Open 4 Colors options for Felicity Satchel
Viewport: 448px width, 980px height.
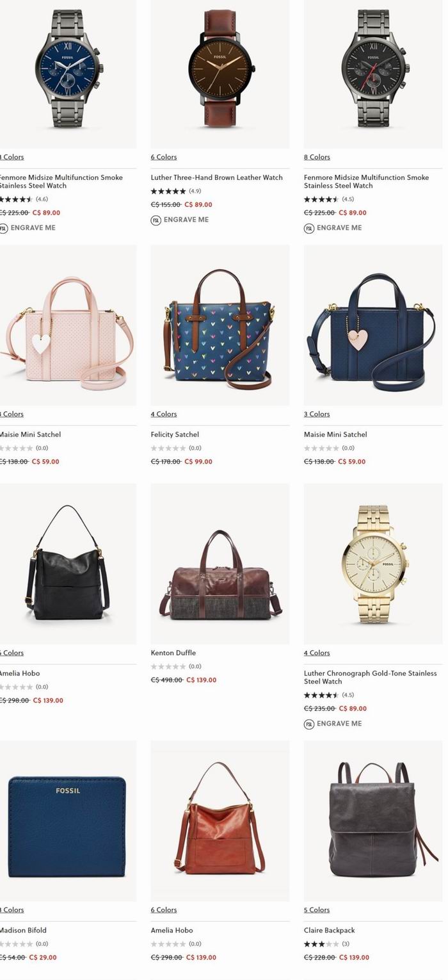164,414
